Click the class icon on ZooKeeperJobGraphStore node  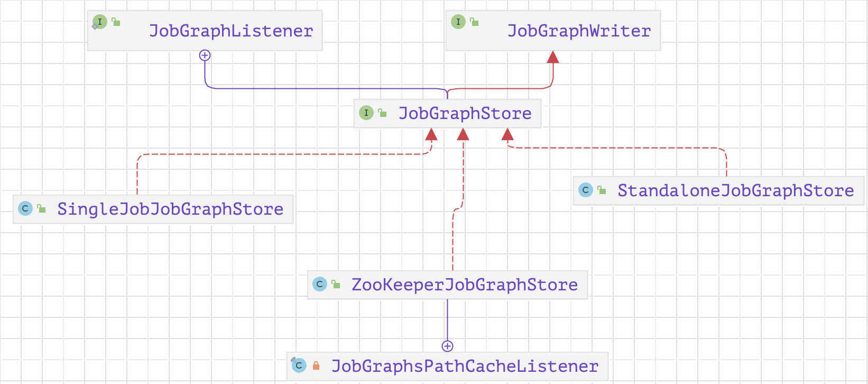tap(319, 284)
